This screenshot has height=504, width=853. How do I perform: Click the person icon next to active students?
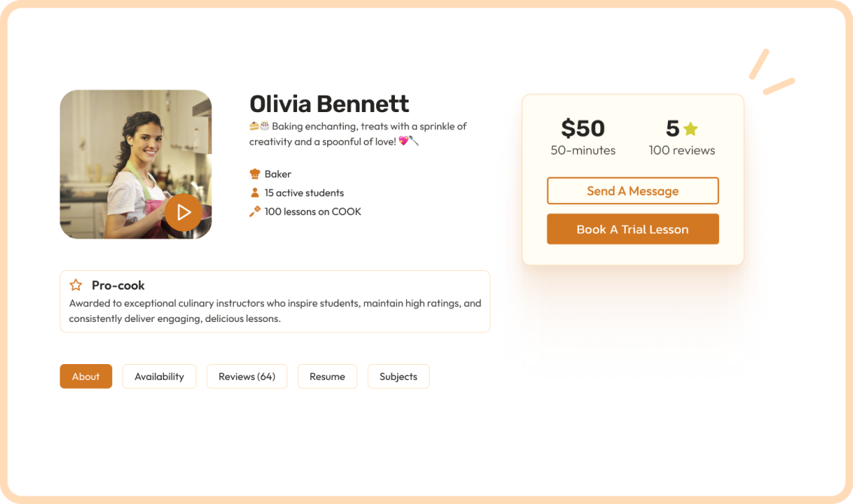pyautogui.click(x=254, y=193)
